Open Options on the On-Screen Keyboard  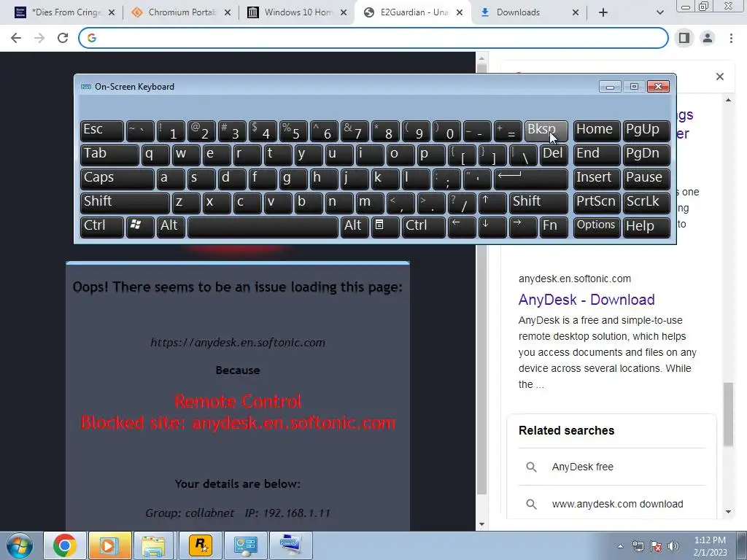point(597,227)
